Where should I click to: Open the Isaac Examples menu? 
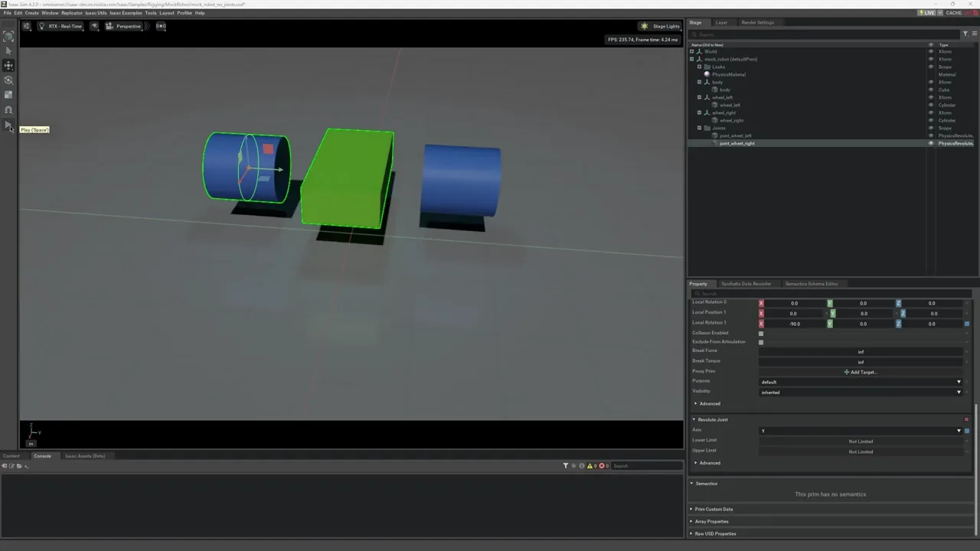126,13
